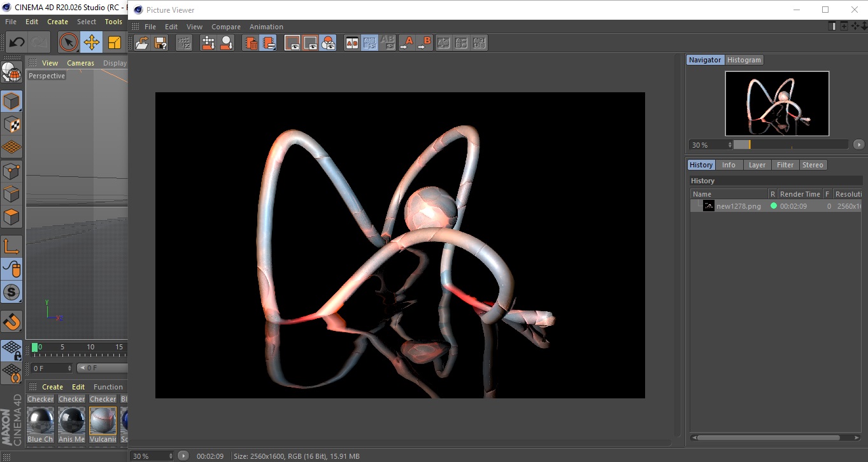This screenshot has width=868, height=462.
Task: Click the Navigator zoom slider
Action: point(790,144)
